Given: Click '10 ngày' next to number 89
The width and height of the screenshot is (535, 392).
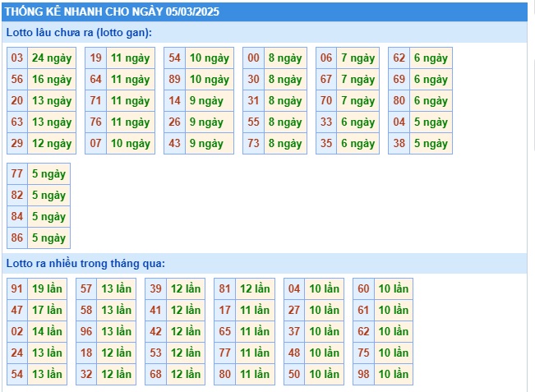Looking at the screenshot, I should [x=210, y=79].
